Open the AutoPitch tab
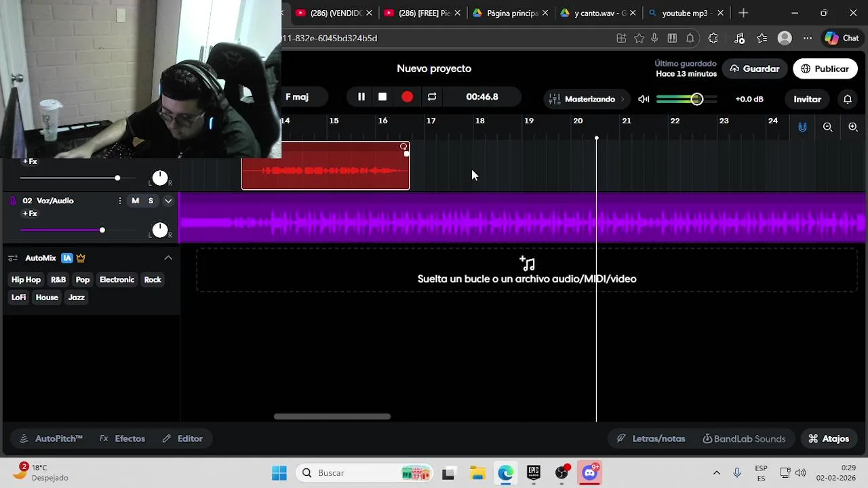 pos(51,439)
